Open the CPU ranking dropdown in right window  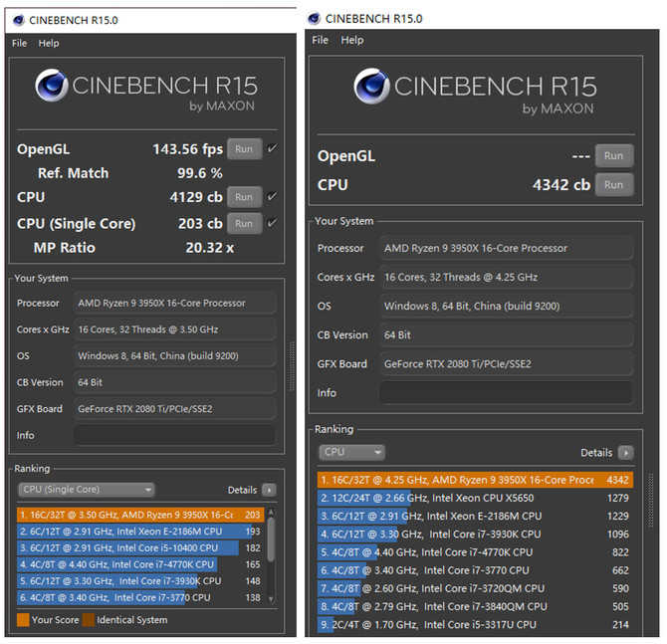[x=350, y=452]
